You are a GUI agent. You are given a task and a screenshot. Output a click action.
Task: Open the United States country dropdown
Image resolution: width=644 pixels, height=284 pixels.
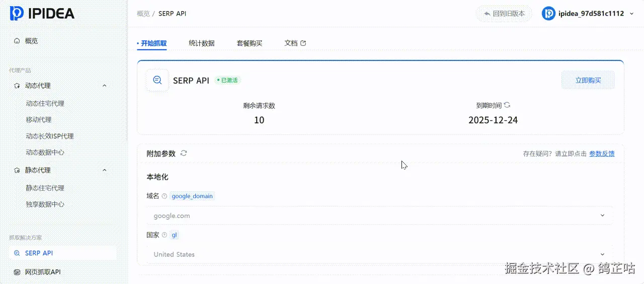380,254
